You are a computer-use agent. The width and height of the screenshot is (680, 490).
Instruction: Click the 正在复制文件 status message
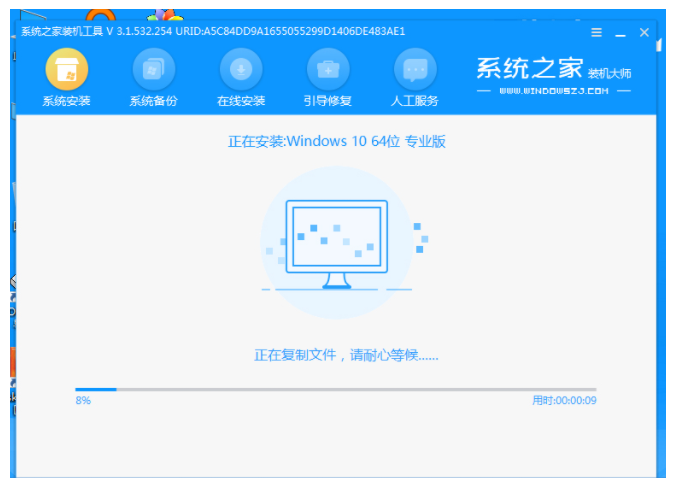click(346, 355)
